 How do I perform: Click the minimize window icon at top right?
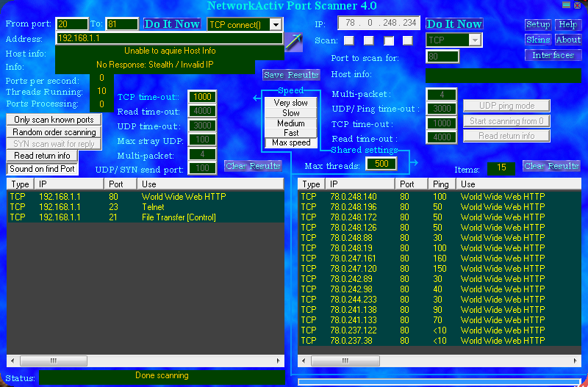click(566, 5)
